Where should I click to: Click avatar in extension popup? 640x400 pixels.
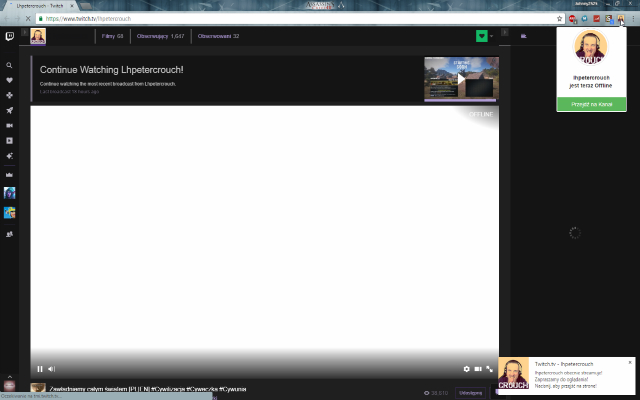point(591,47)
